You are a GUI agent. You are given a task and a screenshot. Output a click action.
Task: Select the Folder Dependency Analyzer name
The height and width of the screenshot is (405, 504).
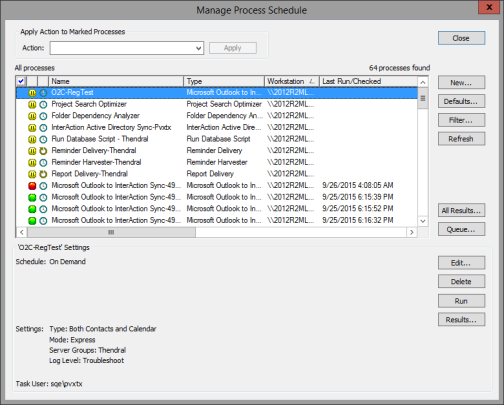[x=96, y=116]
